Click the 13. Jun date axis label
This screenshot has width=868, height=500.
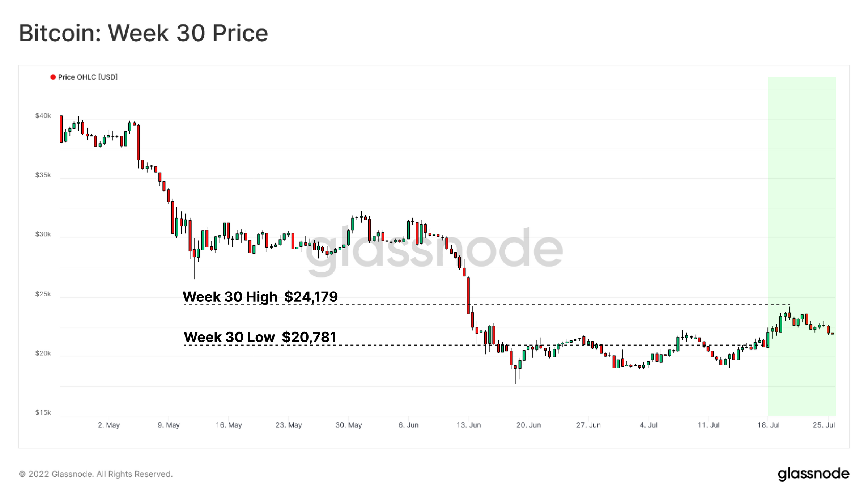pyautogui.click(x=469, y=425)
